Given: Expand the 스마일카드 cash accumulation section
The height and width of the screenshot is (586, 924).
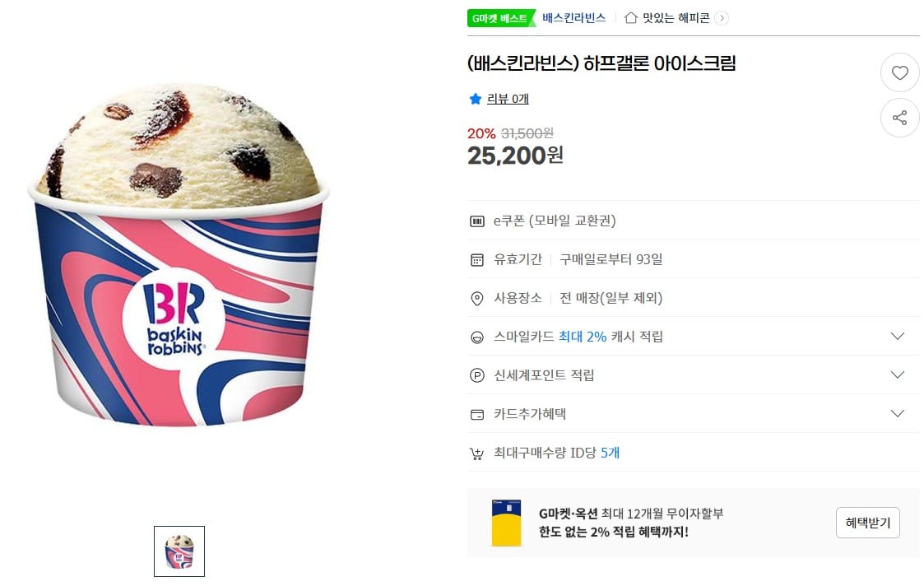Looking at the screenshot, I should [898, 337].
